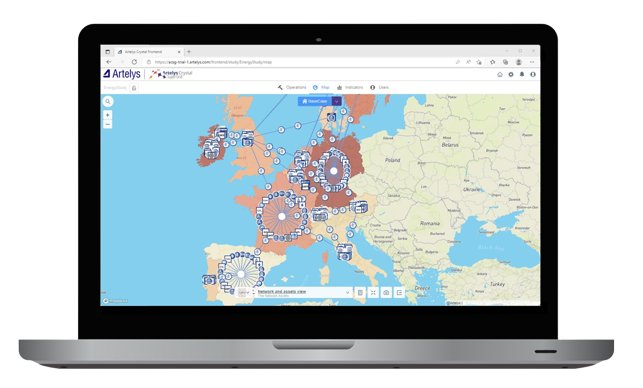Open the browser settings and more menu

532,62
